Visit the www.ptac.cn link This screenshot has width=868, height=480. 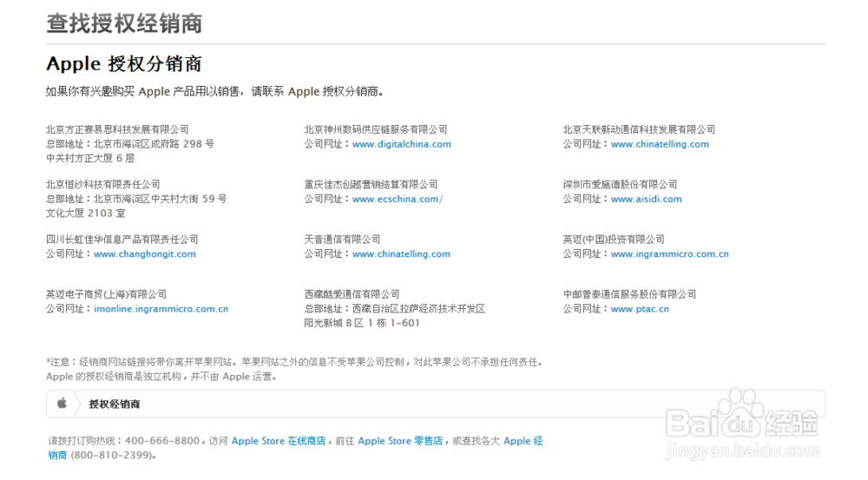(640, 308)
